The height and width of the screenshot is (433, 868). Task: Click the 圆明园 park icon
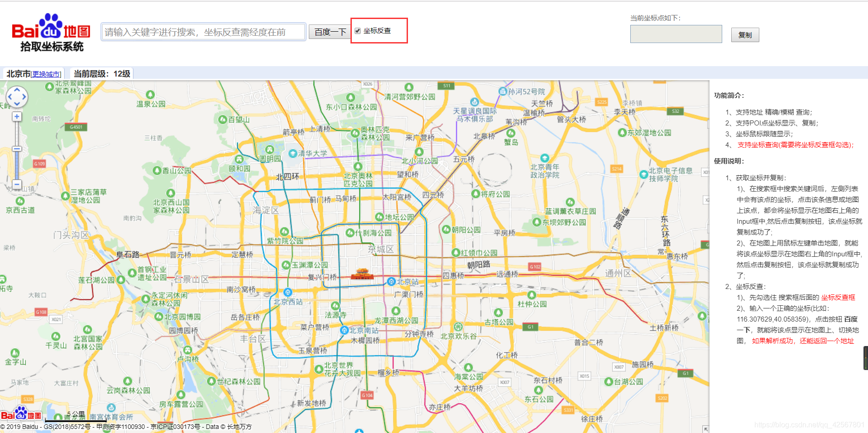pos(270,149)
